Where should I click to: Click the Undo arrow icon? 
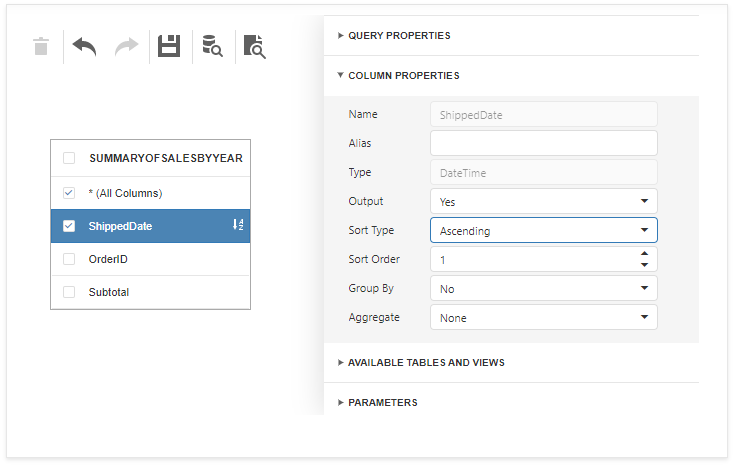pyautogui.click(x=84, y=46)
